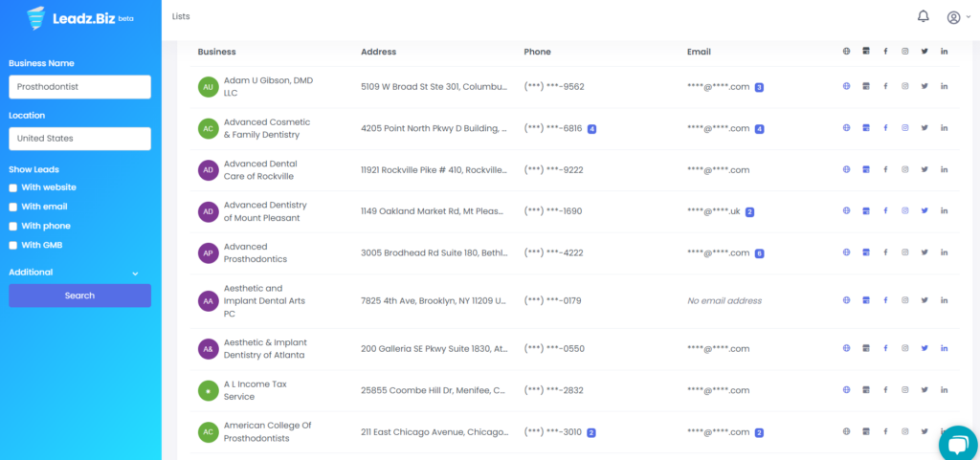This screenshot has width=980, height=460.
Task: Click avatar for A L Income Tax Service
Action: tap(208, 391)
